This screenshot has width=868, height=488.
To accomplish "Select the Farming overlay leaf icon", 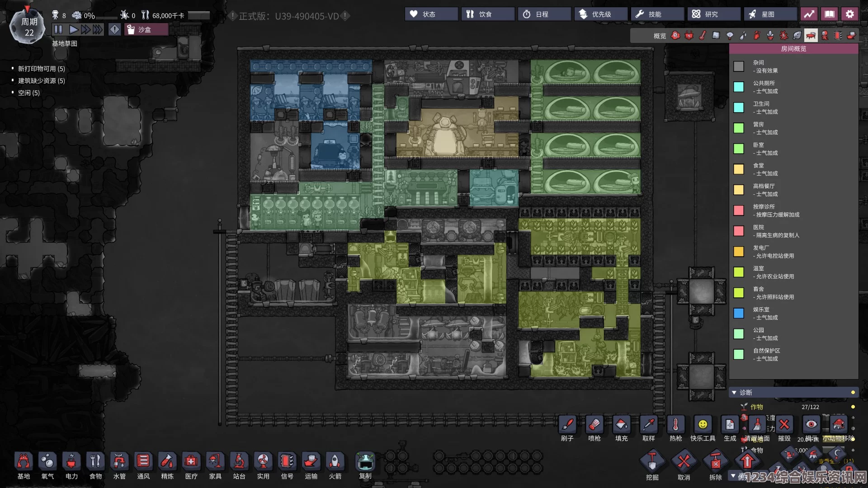I will coord(797,36).
